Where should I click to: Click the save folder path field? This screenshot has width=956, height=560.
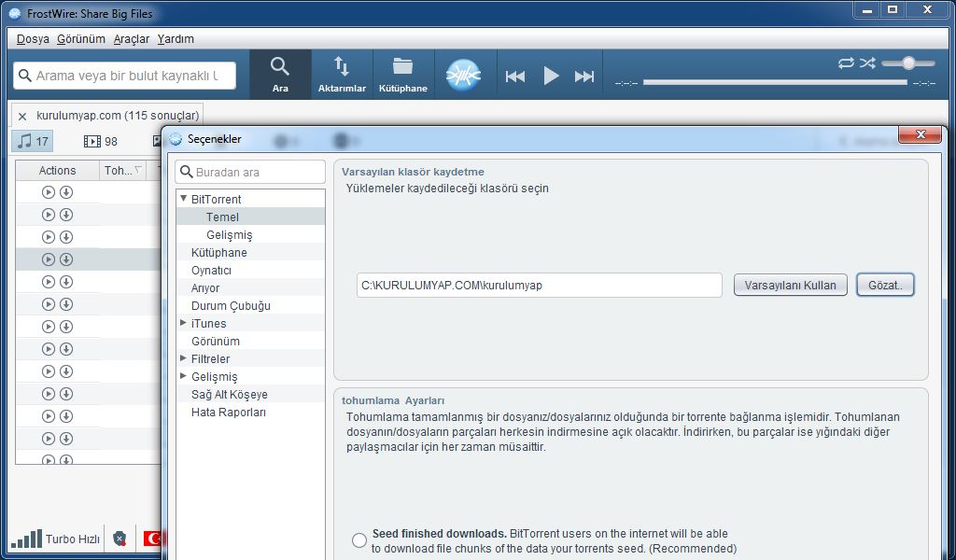(x=540, y=286)
